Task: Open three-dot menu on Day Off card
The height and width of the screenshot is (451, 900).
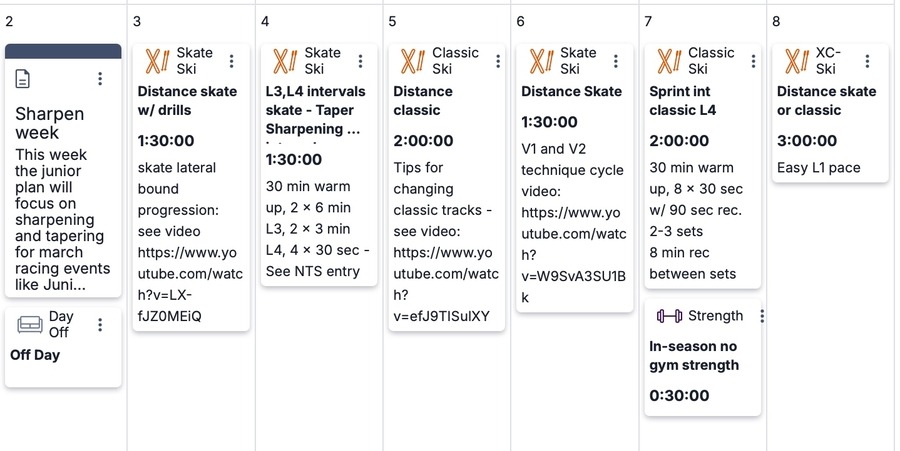Action: [x=100, y=325]
